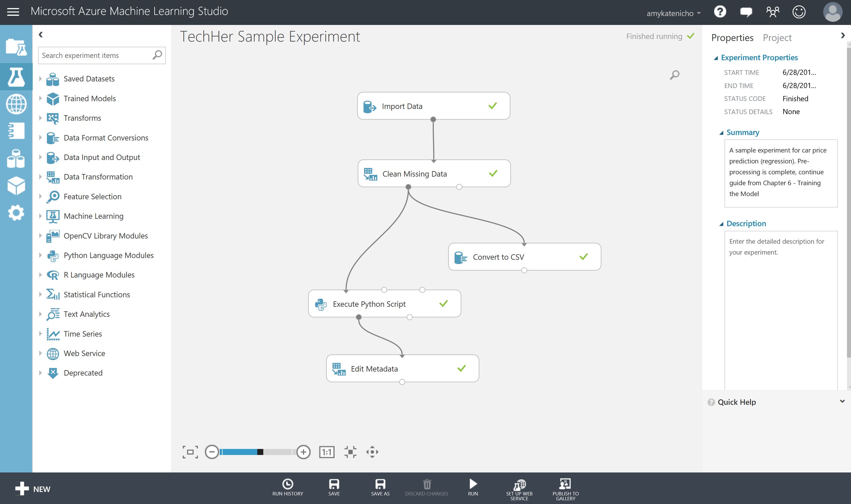Switch to the Project tab

777,38
